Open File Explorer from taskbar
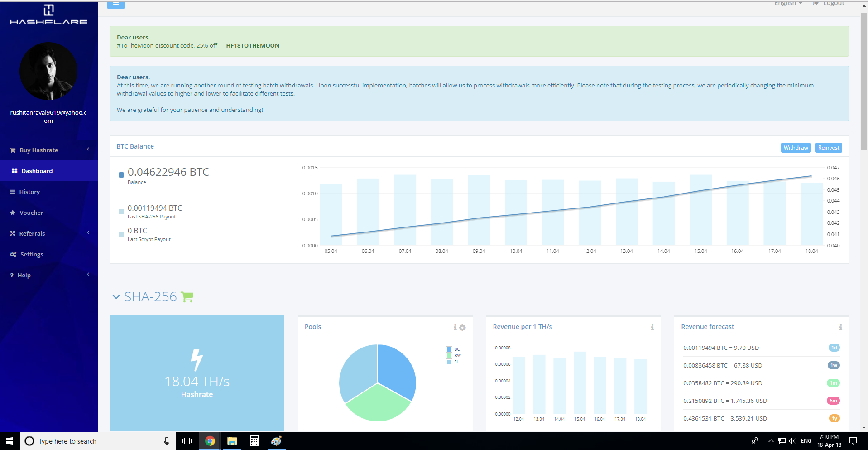868x450 pixels. pyautogui.click(x=232, y=441)
